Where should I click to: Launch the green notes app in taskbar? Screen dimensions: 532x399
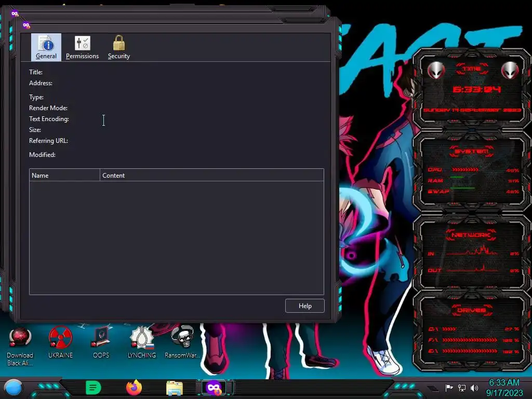coord(94,388)
